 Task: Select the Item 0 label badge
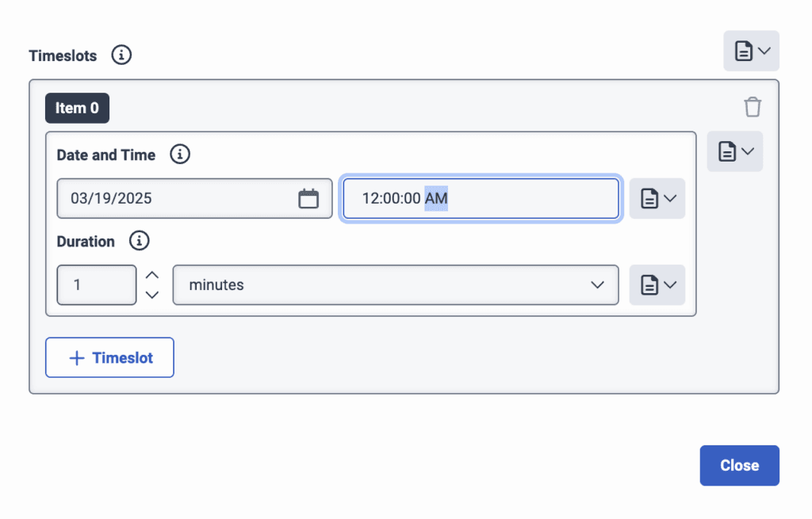pos(77,108)
